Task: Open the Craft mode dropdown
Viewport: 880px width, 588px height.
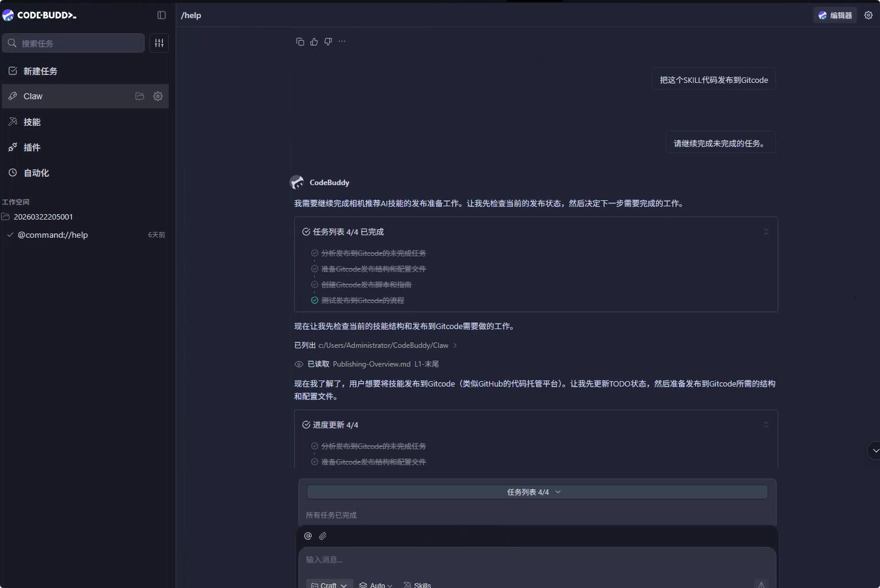Action: pos(329,585)
